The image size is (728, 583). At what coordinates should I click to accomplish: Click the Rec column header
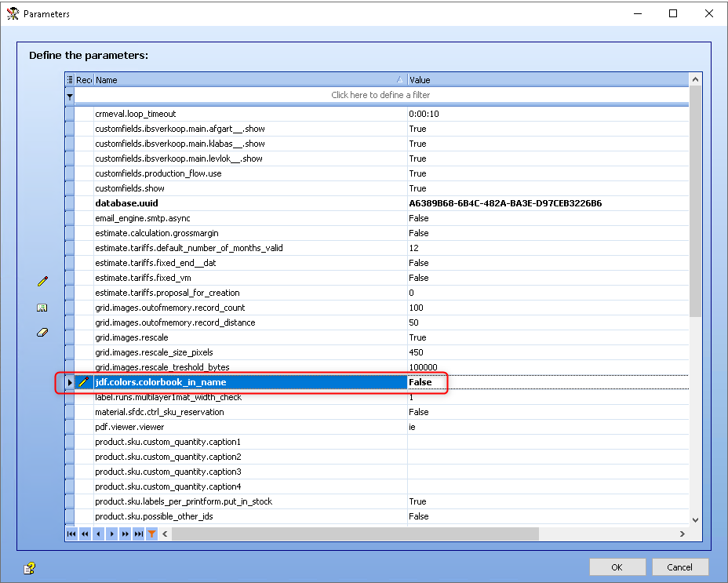tap(84, 79)
